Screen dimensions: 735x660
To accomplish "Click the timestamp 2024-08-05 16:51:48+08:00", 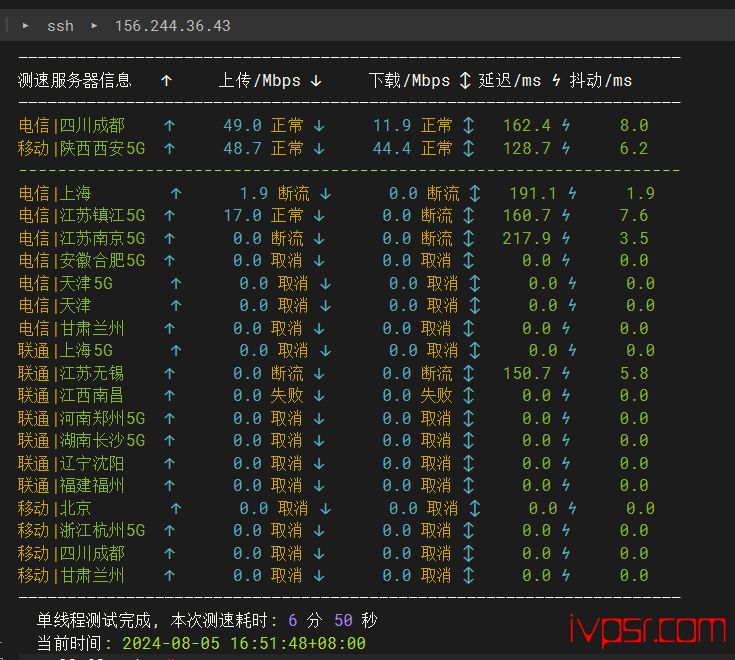I will click(244, 644).
